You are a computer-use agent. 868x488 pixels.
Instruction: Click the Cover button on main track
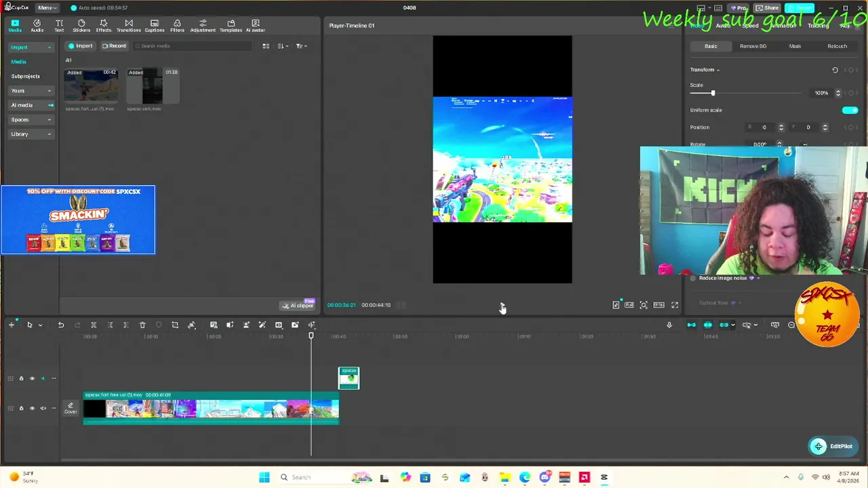pos(71,408)
